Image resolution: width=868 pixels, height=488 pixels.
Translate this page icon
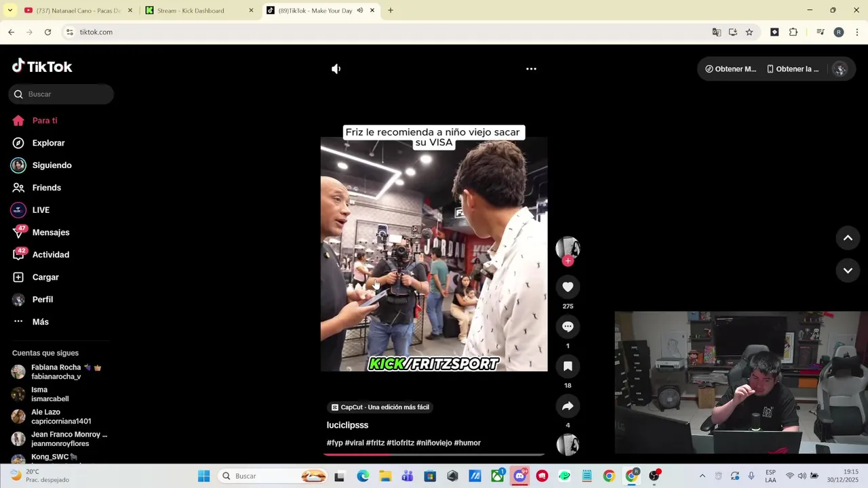(716, 32)
